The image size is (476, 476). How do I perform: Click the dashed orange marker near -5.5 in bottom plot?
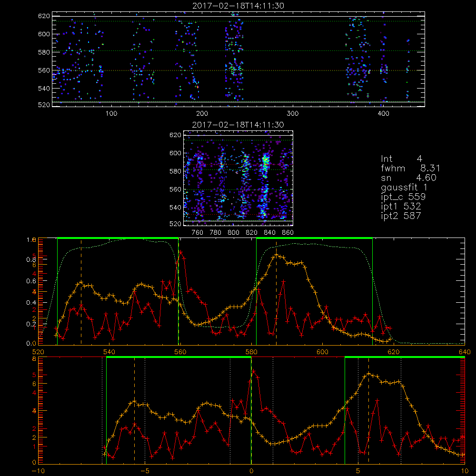[x=135, y=410]
